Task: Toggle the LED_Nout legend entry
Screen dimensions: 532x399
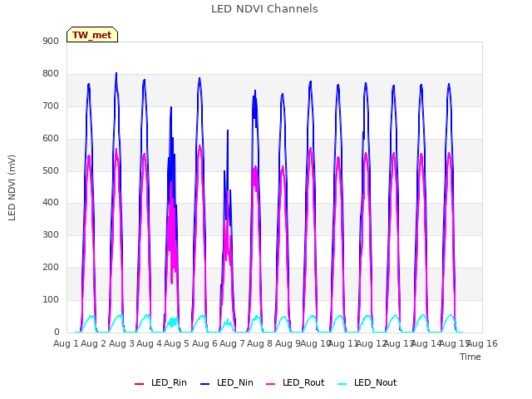Action: pos(367,382)
